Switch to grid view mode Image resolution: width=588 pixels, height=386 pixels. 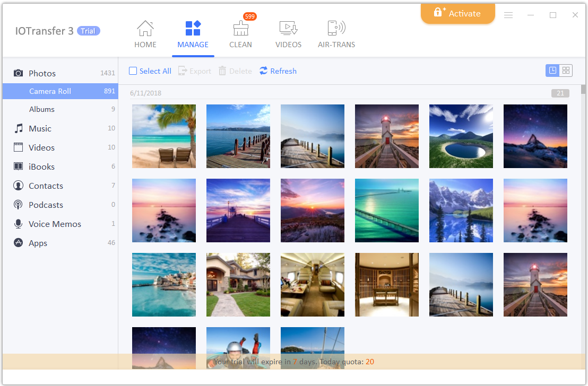566,71
